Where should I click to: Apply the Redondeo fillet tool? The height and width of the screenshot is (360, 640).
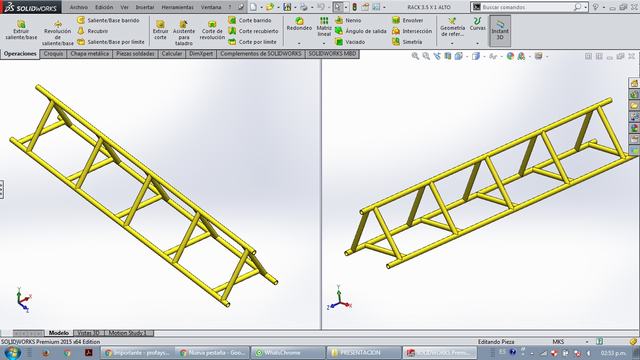click(299, 24)
